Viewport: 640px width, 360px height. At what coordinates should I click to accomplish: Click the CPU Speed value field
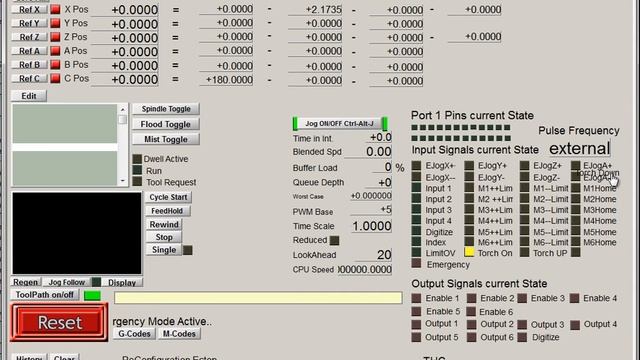[x=365, y=269]
